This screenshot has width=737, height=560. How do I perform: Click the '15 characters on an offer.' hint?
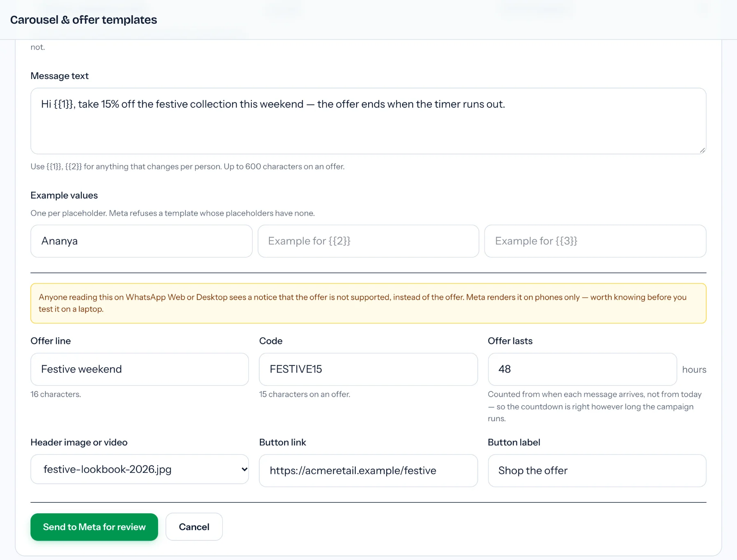pyautogui.click(x=305, y=394)
